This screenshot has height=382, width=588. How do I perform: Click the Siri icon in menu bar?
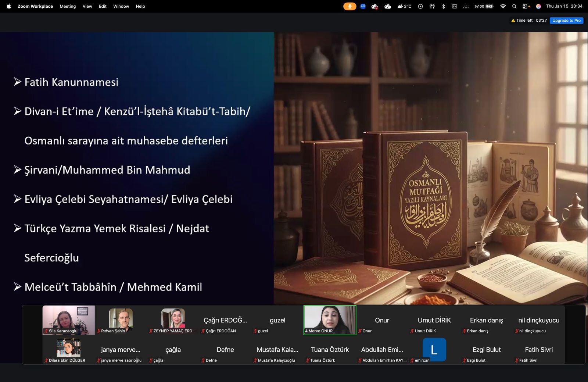(538, 6)
